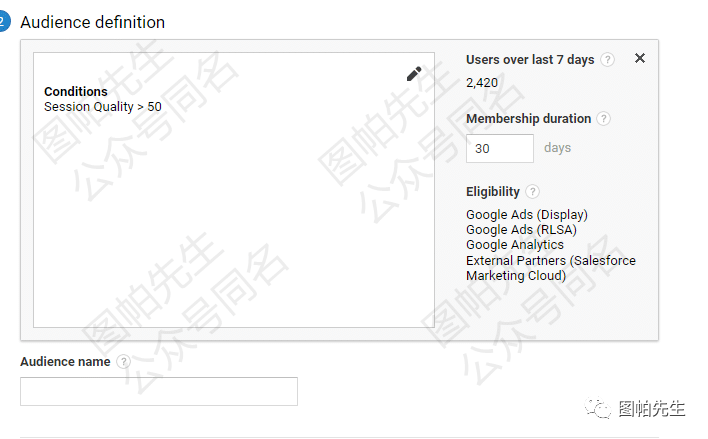Show help tooltip for Audience name
708x439 pixels.
pos(123,362)
